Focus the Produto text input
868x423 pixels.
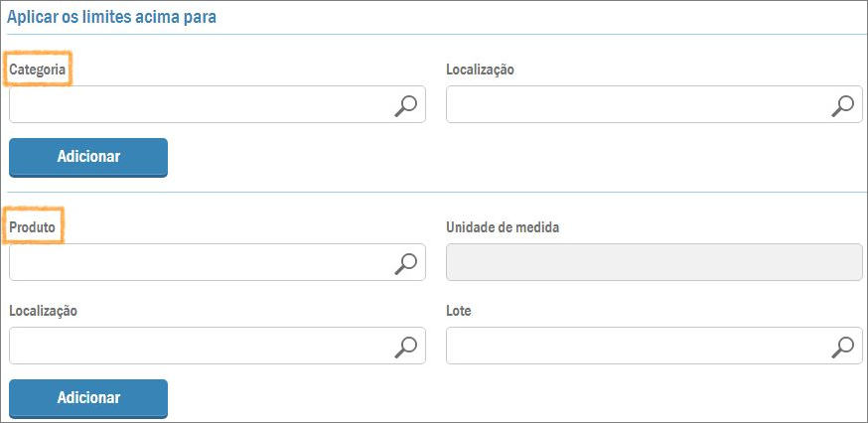pos(199,263)
